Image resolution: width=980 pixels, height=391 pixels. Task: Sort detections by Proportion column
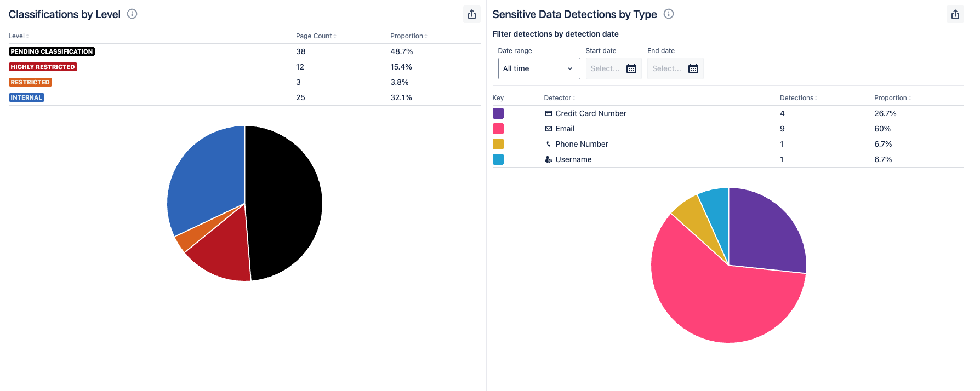click(x=892, y=98)
